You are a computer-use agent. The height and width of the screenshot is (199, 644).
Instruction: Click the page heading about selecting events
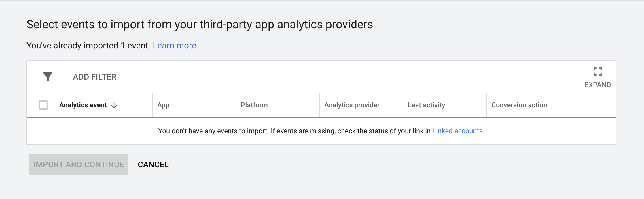tap(200, 25)
